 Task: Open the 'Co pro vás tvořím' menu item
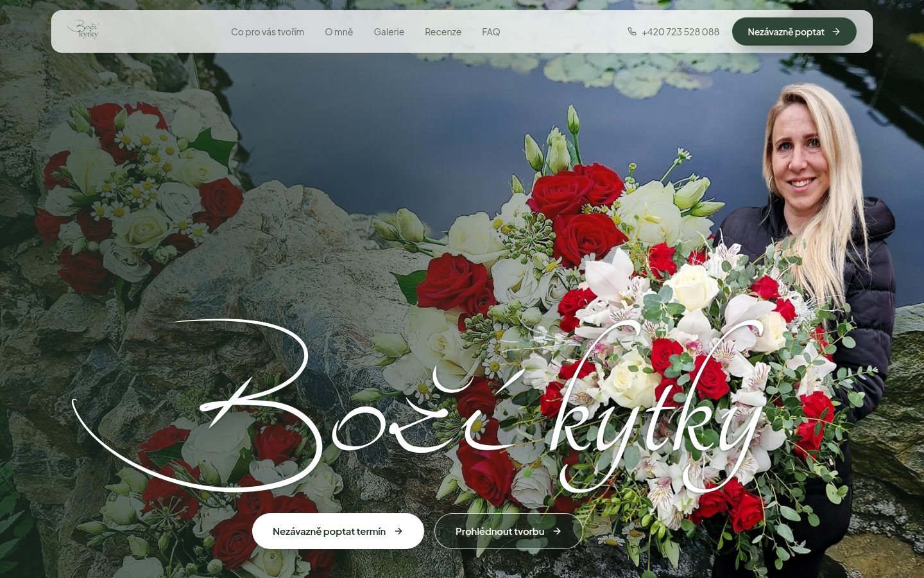[268, 31]
